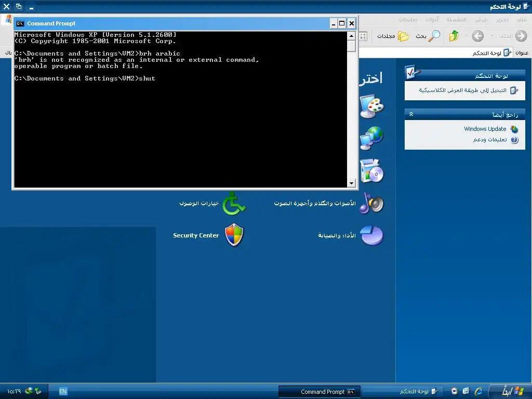The height and width of the screenshot is (399, 532).
Task: Collapse the راجع أيضاً panel chevron
Action: click(411, 114)
